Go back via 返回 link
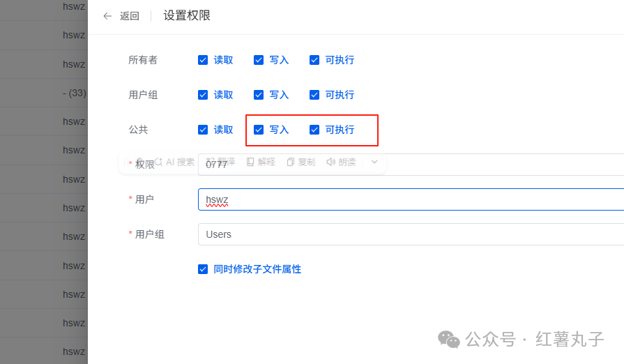This screenshot has width=624, height=364. pos(130,16)
